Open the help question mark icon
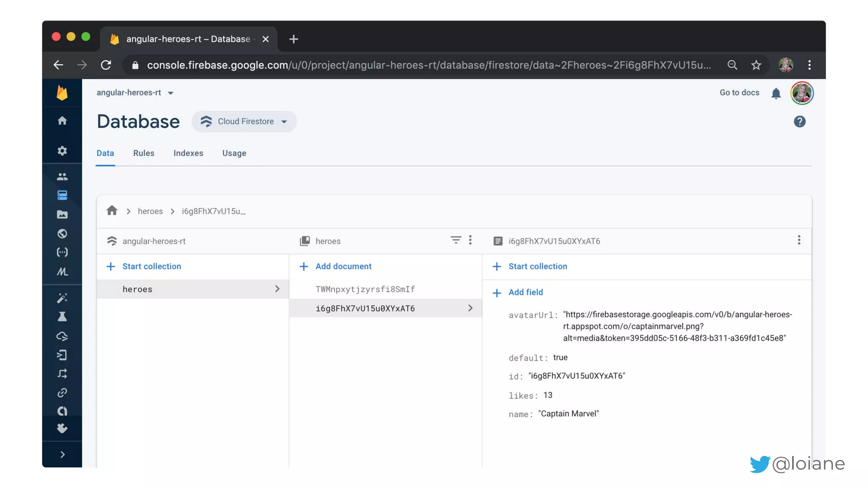Image resolution: width=868 pixels, height=488 pixels. click(x=799, y=122)
